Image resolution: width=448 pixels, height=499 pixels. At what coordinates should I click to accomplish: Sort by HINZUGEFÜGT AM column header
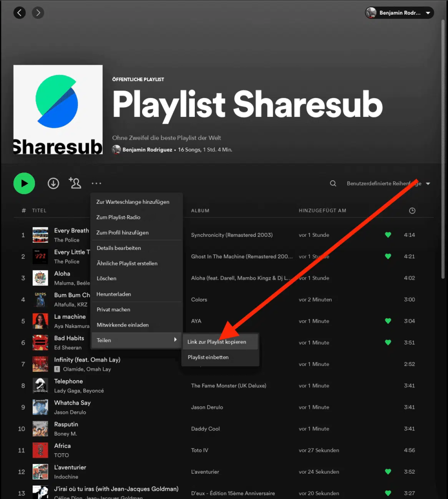tap(322, 211)
